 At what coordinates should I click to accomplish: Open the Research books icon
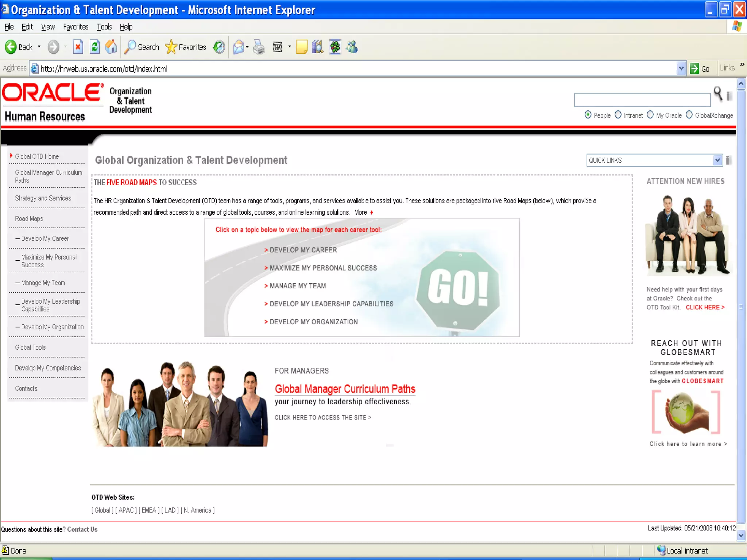click(318, 47)
